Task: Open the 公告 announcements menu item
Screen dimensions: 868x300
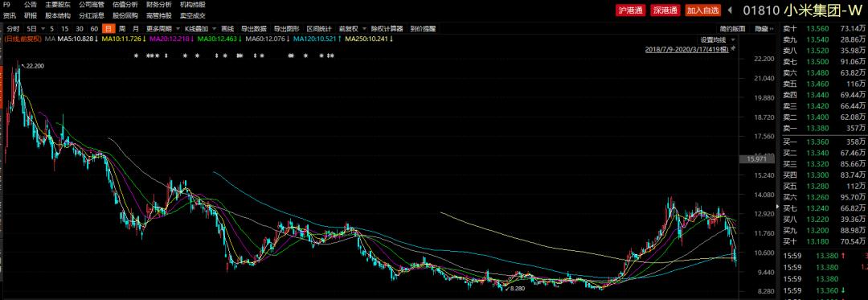Action: 30,5
